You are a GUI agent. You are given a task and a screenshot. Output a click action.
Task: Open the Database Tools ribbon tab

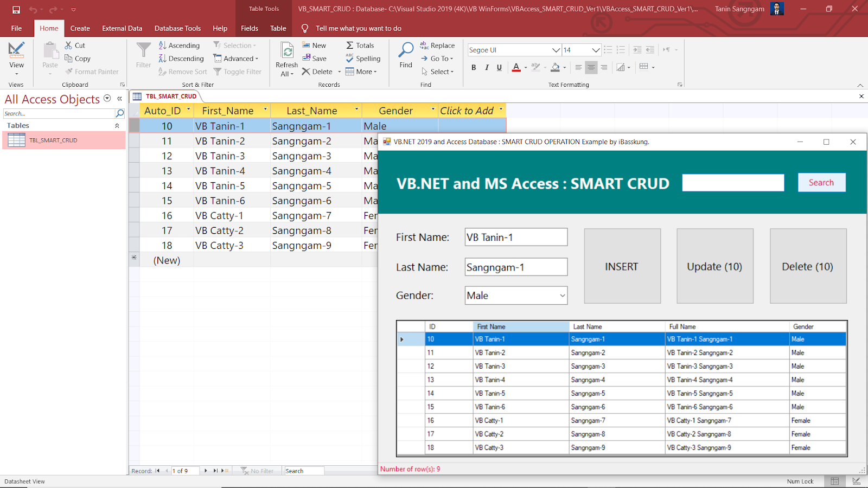(177, 28)
